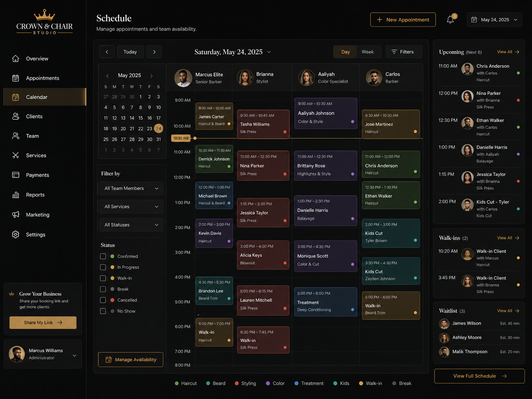Expand the Marcus Williams account menu

pyautogui.click(x=75, y=355)
